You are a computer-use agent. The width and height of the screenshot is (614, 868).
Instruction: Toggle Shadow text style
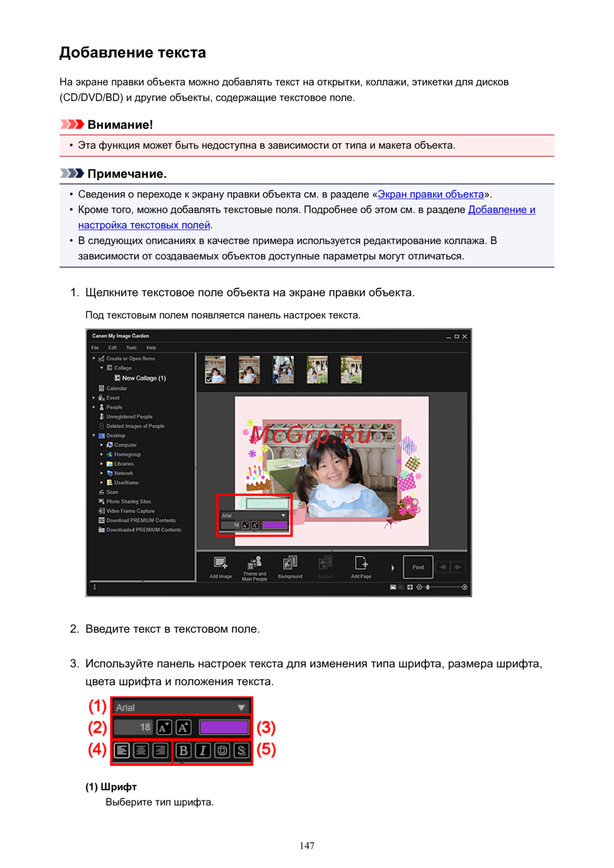241,750
